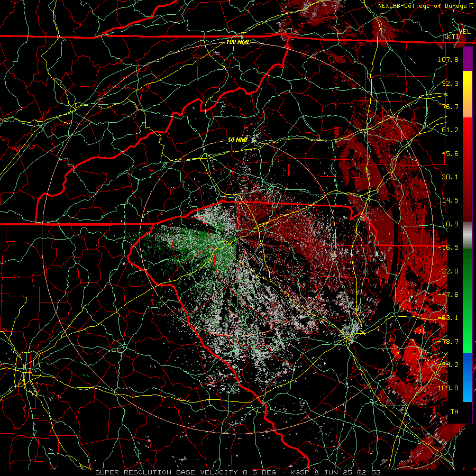Click the 92.3 velocity scale value
Screen dimensions: 476x476
[450, 83]
